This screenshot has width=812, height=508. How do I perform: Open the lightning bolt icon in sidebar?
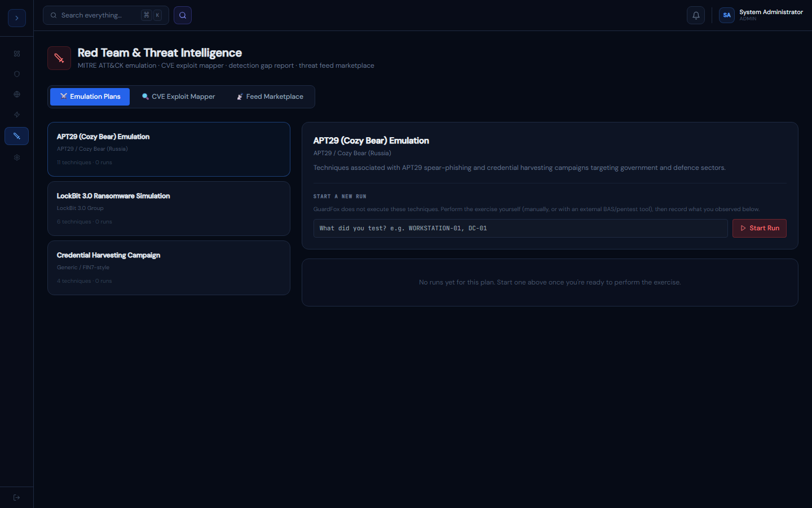17,115
